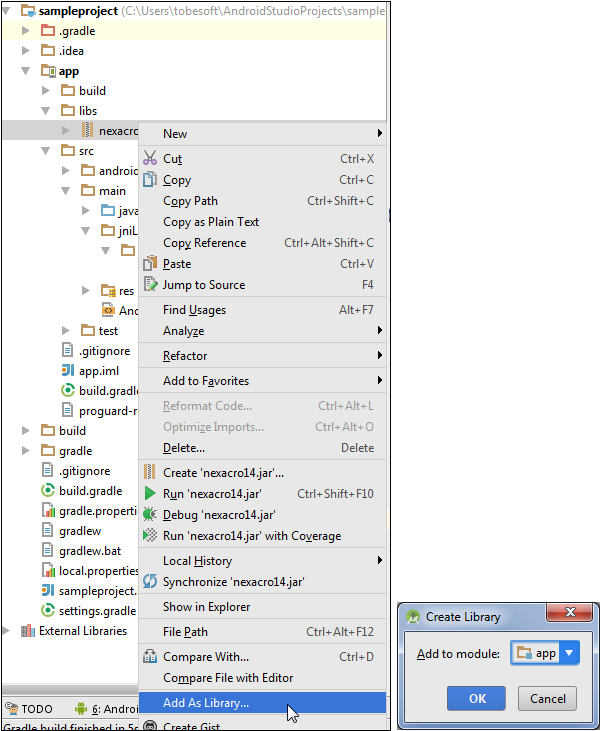Collapse the app module node
The width and height of the screenshot is (601, 731).
point(26,71)
